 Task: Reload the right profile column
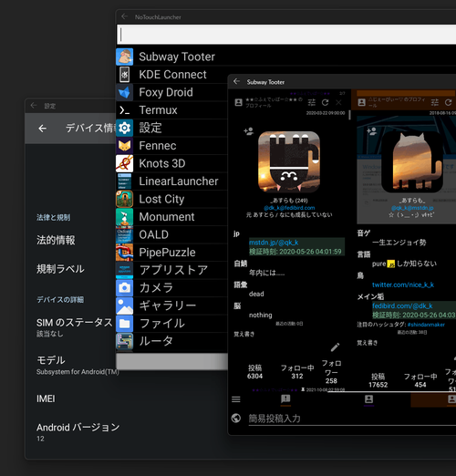point(449,102)
